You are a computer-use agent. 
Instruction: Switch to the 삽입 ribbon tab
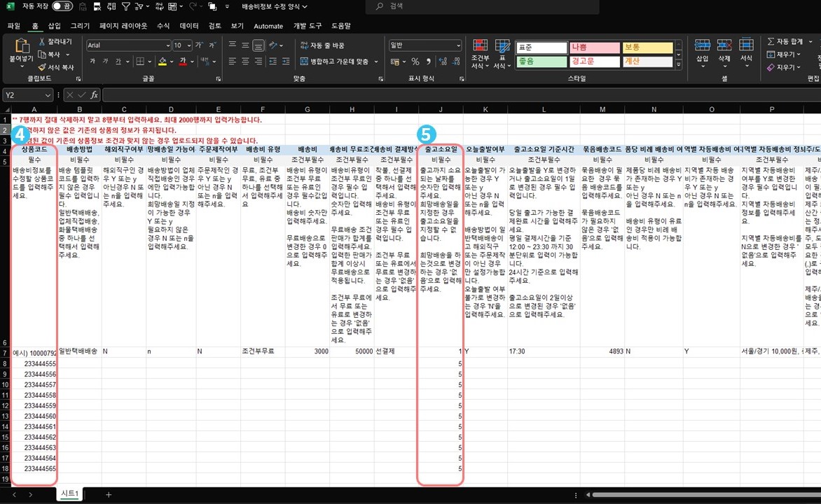(x=55, y=26)
